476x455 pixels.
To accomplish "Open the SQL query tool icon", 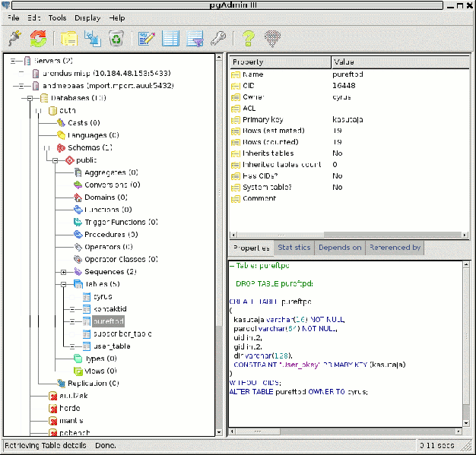I will [x=147, y=39].
